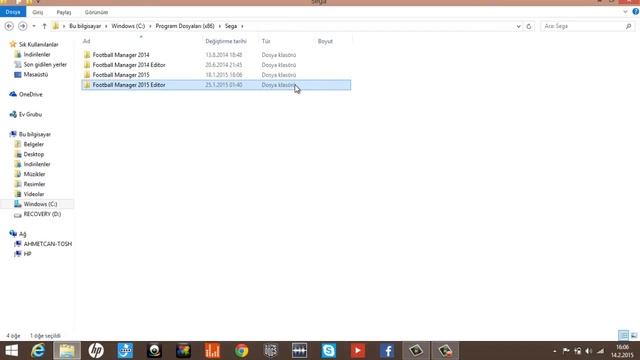Switch to large icons view button

(634, 336)
